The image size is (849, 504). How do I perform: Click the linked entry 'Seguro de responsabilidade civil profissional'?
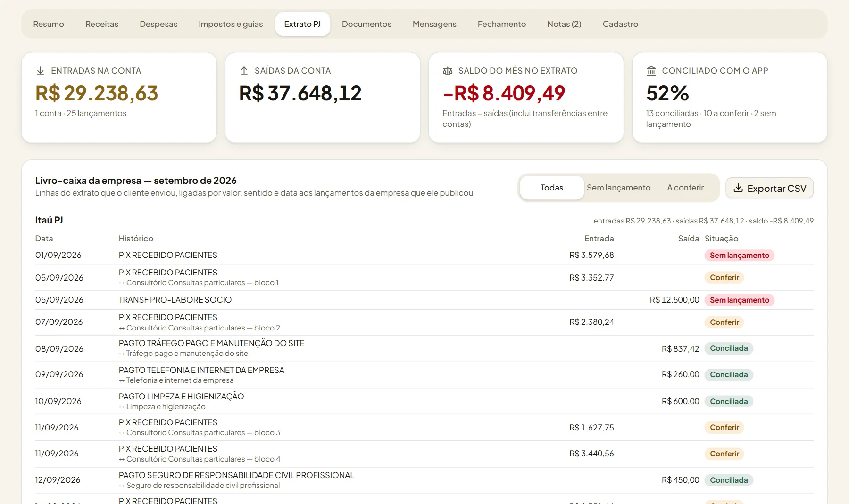[x=199, y=486]
